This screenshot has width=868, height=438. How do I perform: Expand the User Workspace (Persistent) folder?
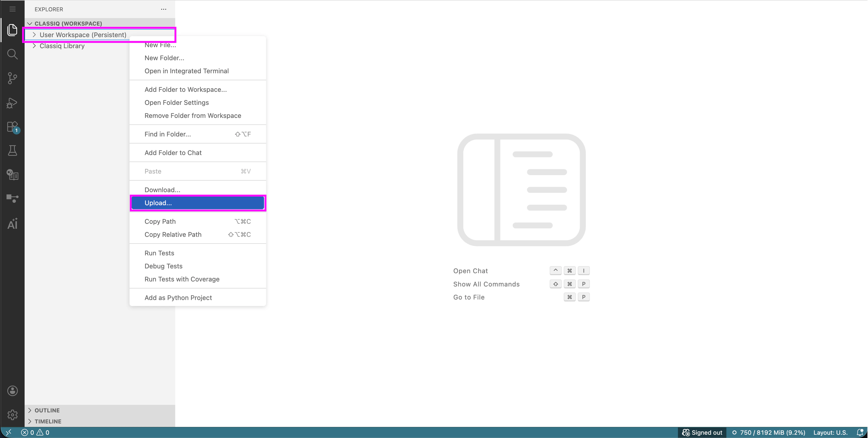100,35
